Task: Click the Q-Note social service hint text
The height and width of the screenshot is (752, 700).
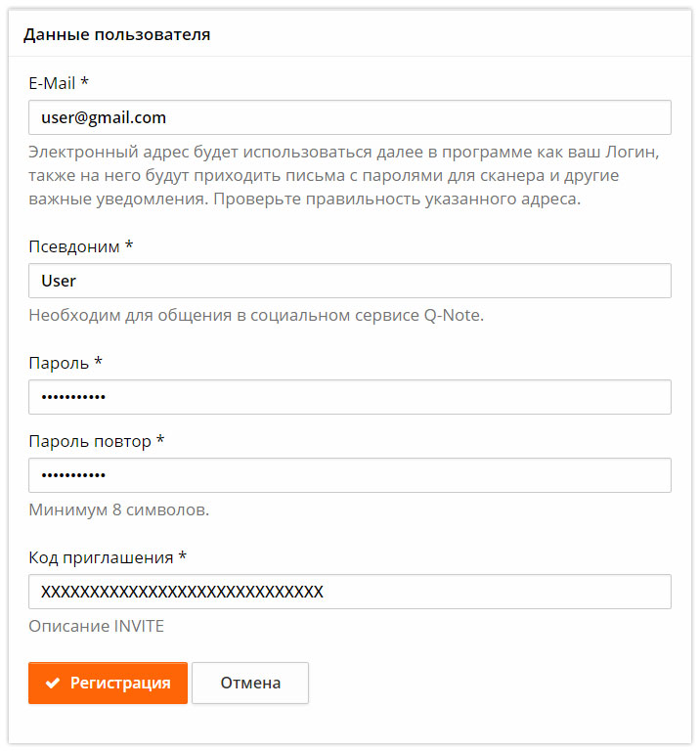Action: pos(256,315)
